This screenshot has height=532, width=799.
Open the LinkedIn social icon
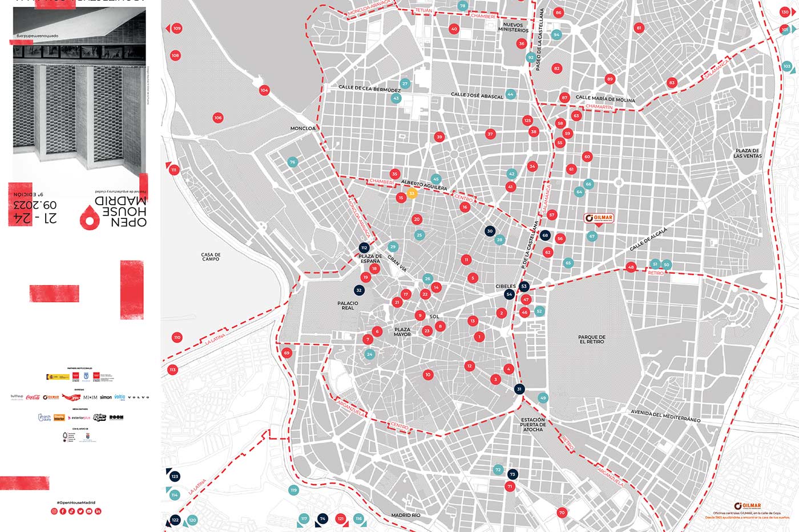click(98, 511)
